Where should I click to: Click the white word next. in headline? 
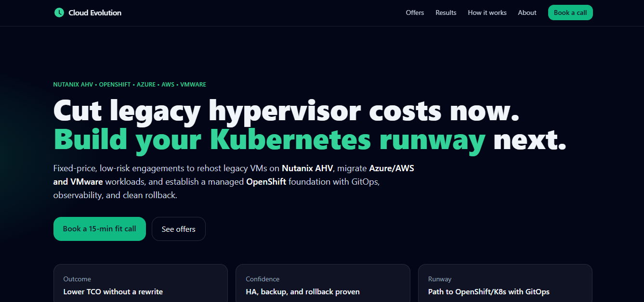[529, 140]
